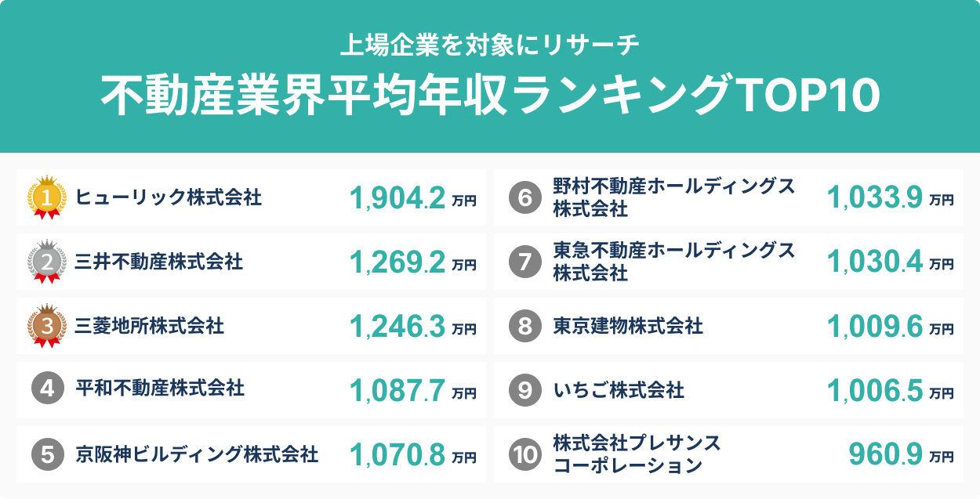Screen dimensions: 980x499
Task: Click the gold medal rank 1 icon
Action: (46, 197)
